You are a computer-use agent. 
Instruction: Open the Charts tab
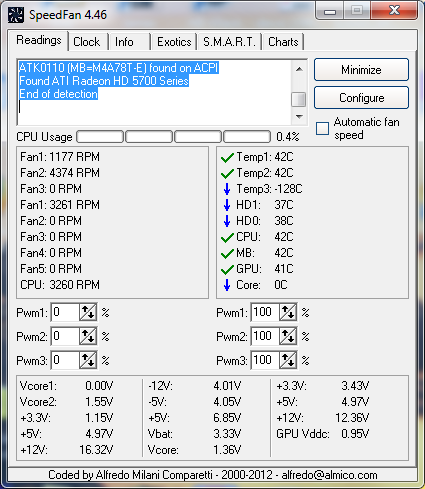click(283, 42)
